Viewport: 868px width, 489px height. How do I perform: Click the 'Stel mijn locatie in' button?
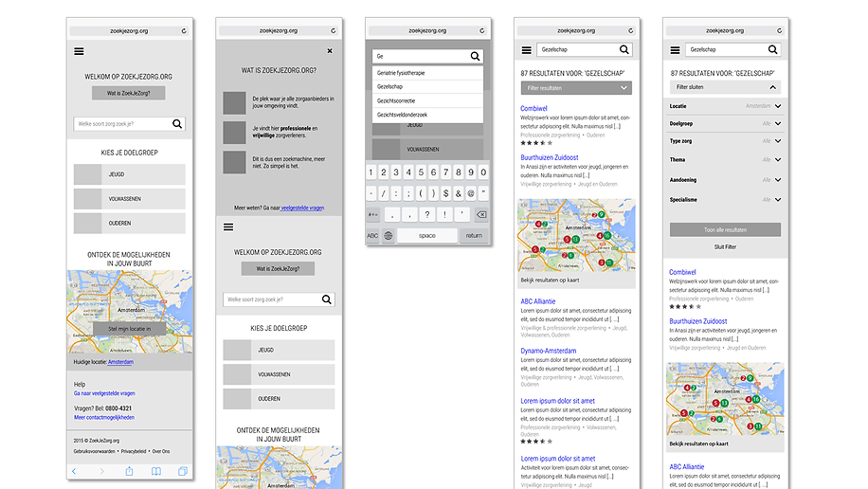click(x=130, y=329)
